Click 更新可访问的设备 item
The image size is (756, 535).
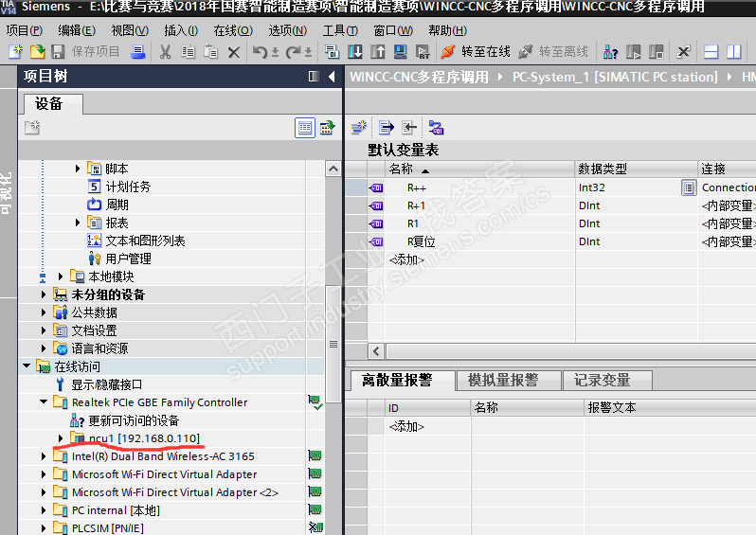point(134,420)
